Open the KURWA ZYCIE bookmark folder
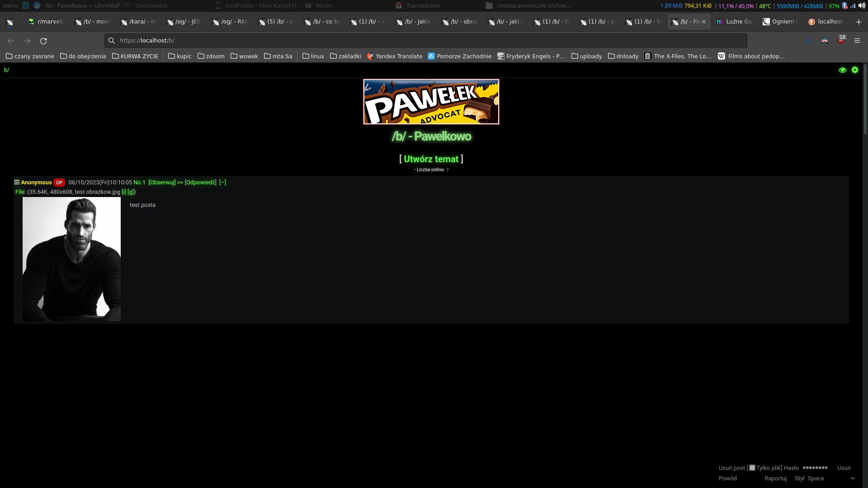Screen dimensions: 868x488 point(135,56)
